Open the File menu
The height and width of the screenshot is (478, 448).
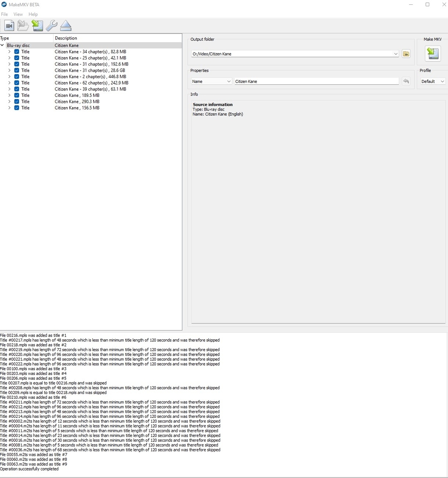point(4,14)
